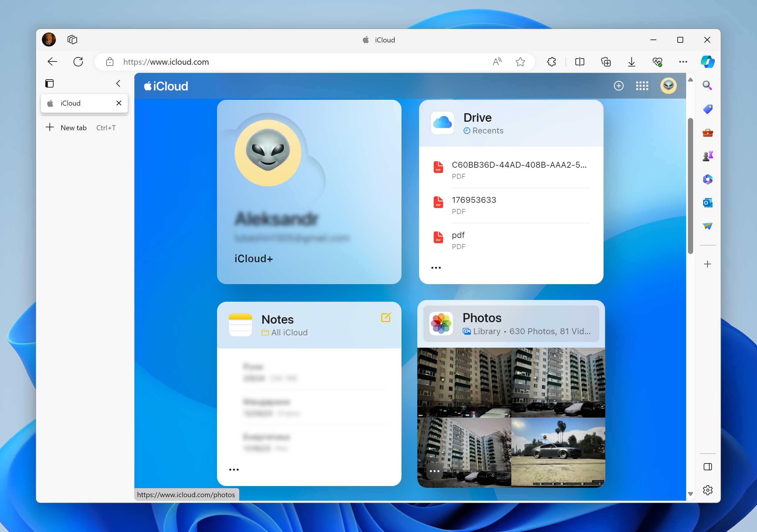Open Split screen view
Viewport: 757px width, 532px height.
click(x=580, y=62)
